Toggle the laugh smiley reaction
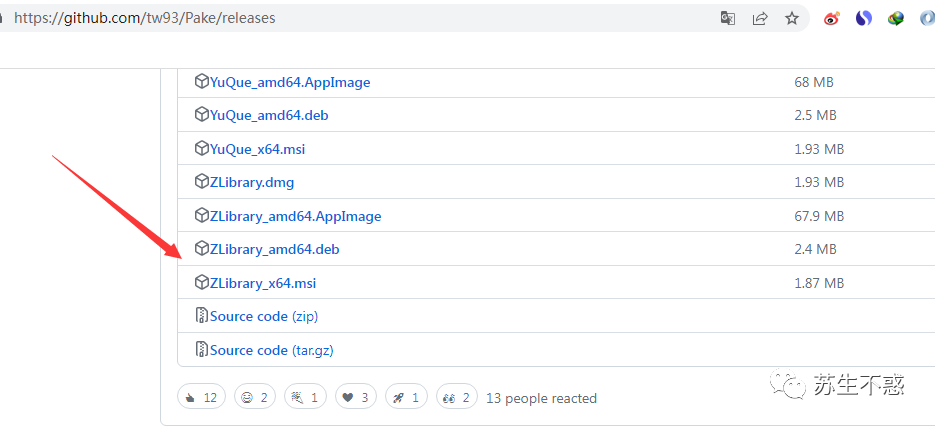Screen dimensions: 935x426 click(255, 397)
